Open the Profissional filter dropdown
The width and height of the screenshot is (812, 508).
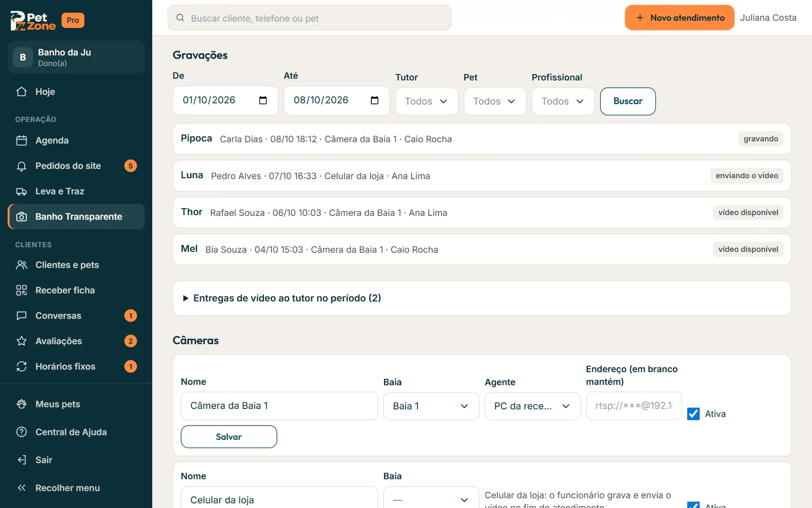(563, 101)
